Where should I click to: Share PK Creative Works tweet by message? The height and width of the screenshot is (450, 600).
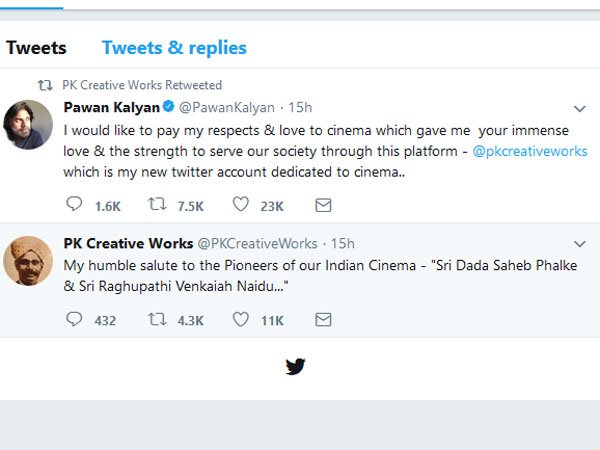pyautogui.click(x=323, y=320)
